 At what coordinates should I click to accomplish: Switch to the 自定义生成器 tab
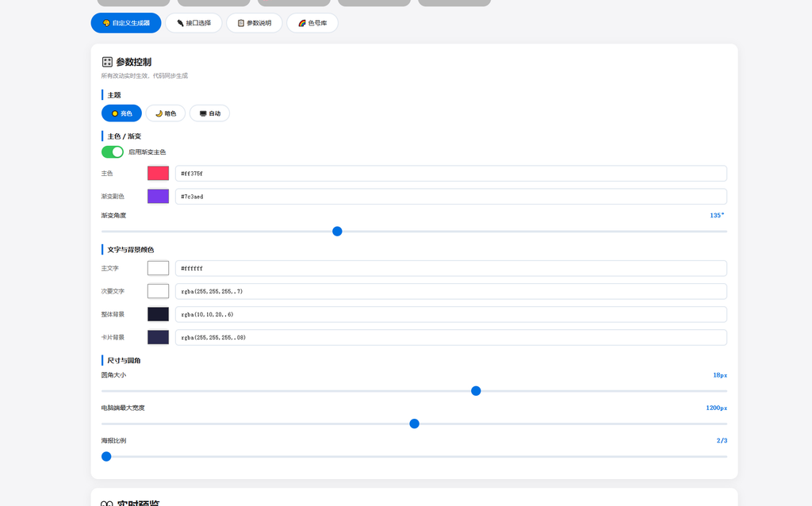pyautogui.click(x=126, y=23)
